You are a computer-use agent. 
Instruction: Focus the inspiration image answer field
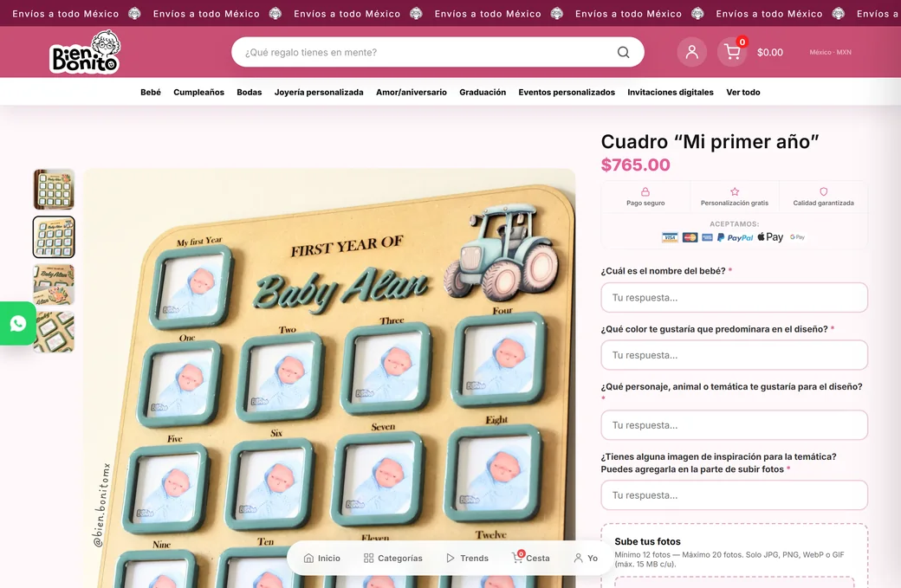click(735, 495)
